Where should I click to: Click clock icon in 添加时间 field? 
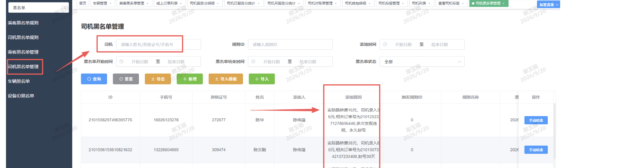coord(385,44)
